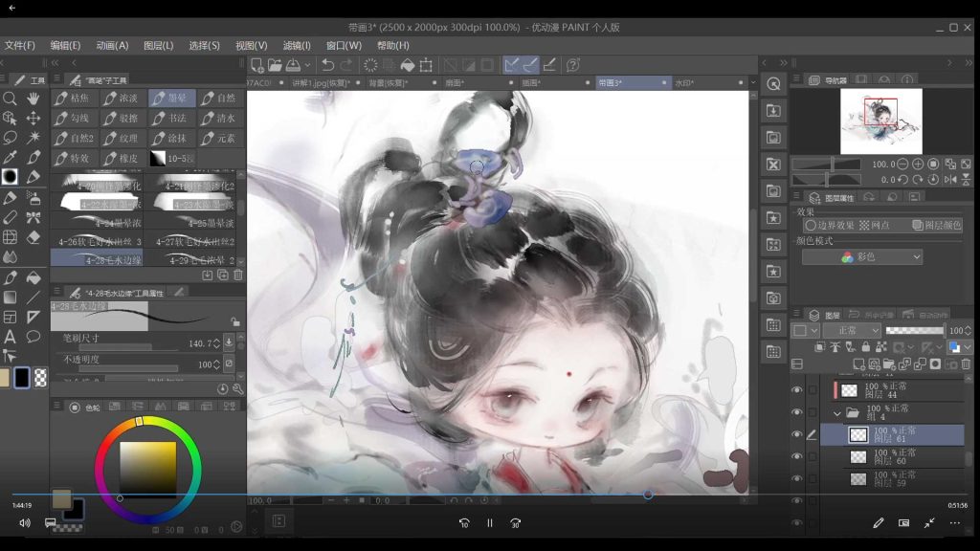Select the Eyedropper tool
The width and height of the screenshot is (980, 551).
click(10, 158)
